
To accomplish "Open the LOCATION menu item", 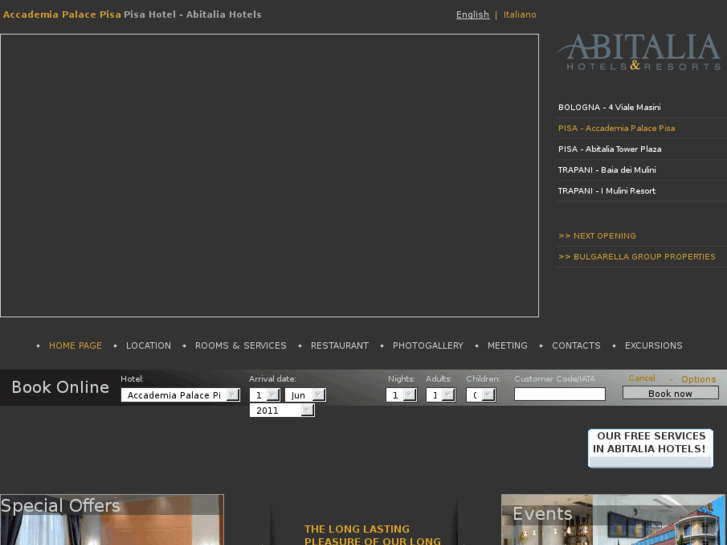I will click(x=148, y=346).
